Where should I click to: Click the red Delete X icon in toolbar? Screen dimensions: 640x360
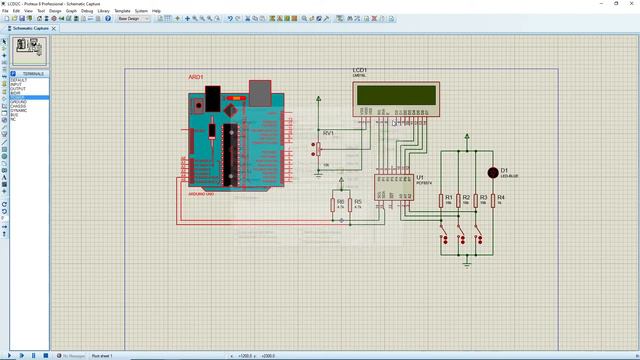point(374,18)
